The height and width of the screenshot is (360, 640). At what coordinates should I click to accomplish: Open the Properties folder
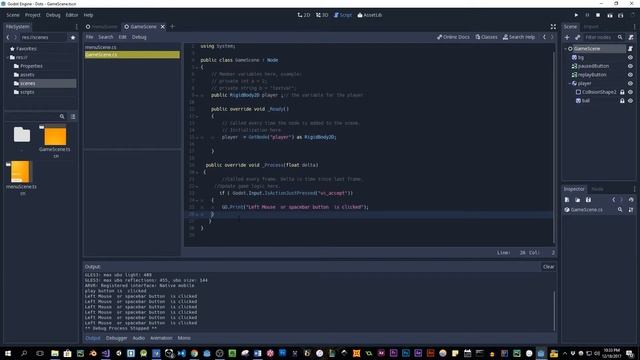(x=31, y=66)
